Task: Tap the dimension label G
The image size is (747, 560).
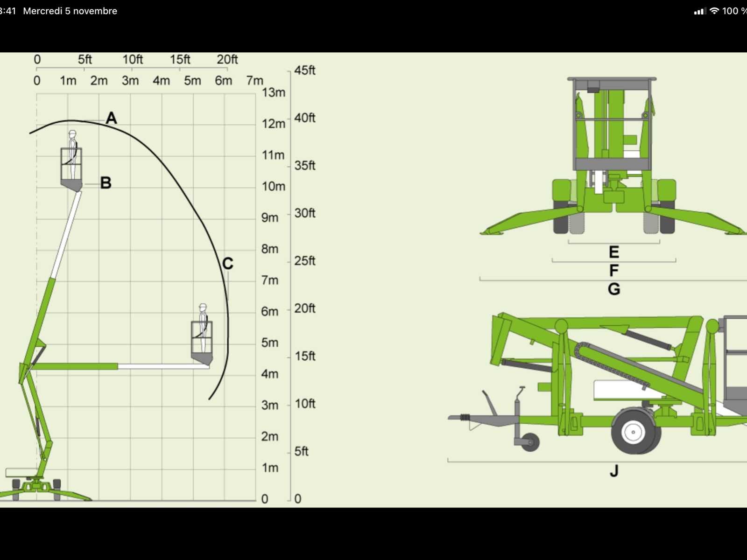Action: [614, 289]
